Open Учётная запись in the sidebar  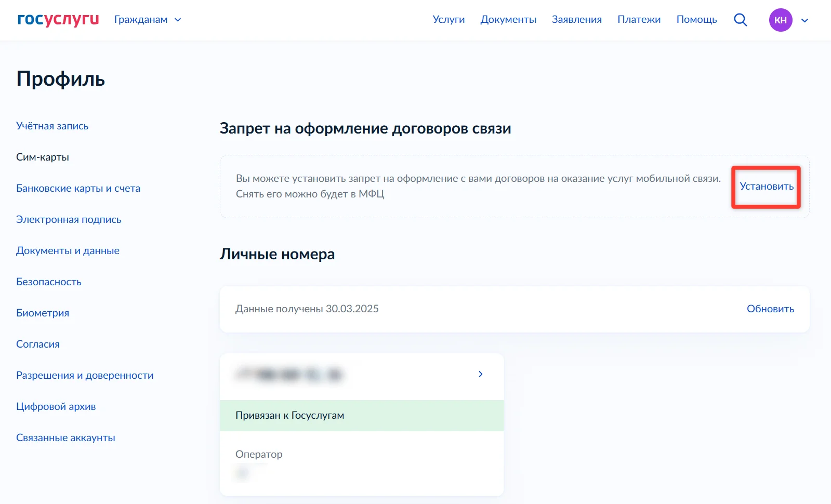tap(52, 126)
